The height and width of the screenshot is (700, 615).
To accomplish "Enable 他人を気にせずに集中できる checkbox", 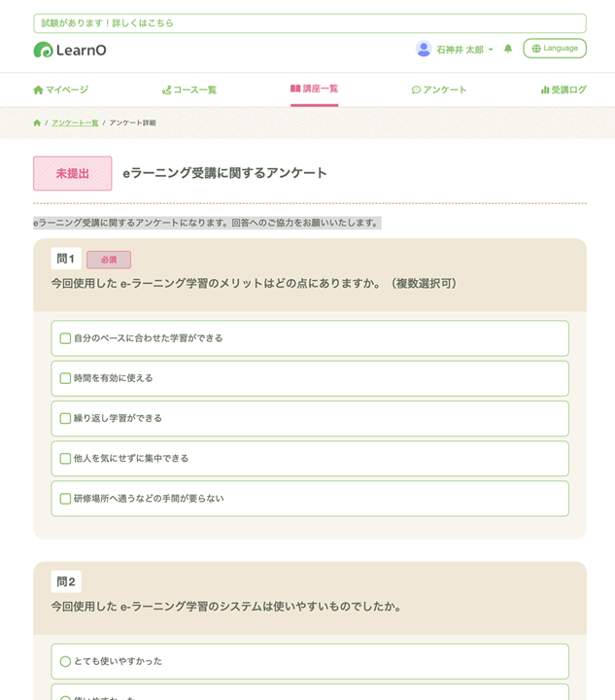I will (x=66, y=458).
